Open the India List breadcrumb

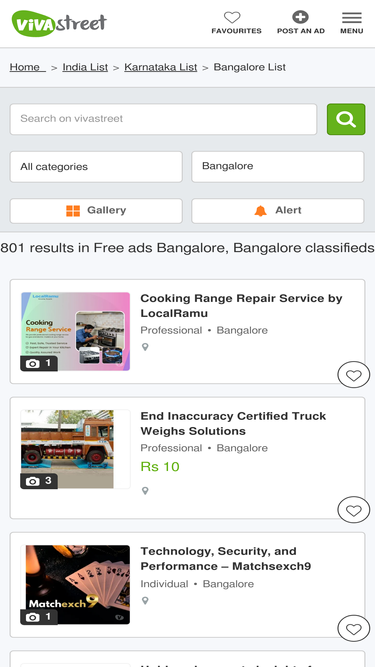click(x=85, y=67)
